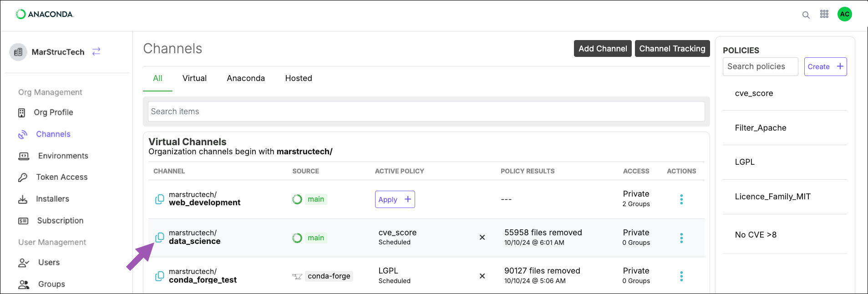
Task: Copy the web_development channel name
Action: [160, 199]
